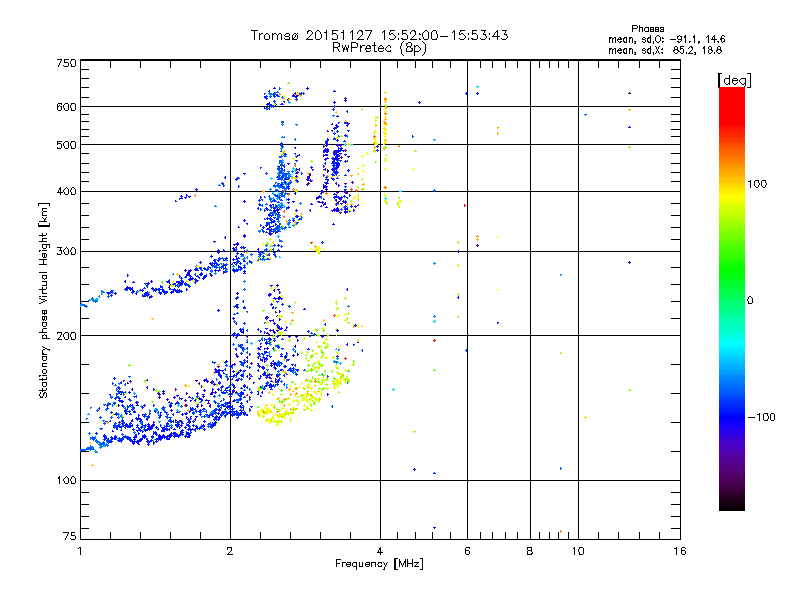The height and width of the screenshot is (600, 800).
Task: Click the x-axis tick label '1'
Action: [x=80, y=551]
